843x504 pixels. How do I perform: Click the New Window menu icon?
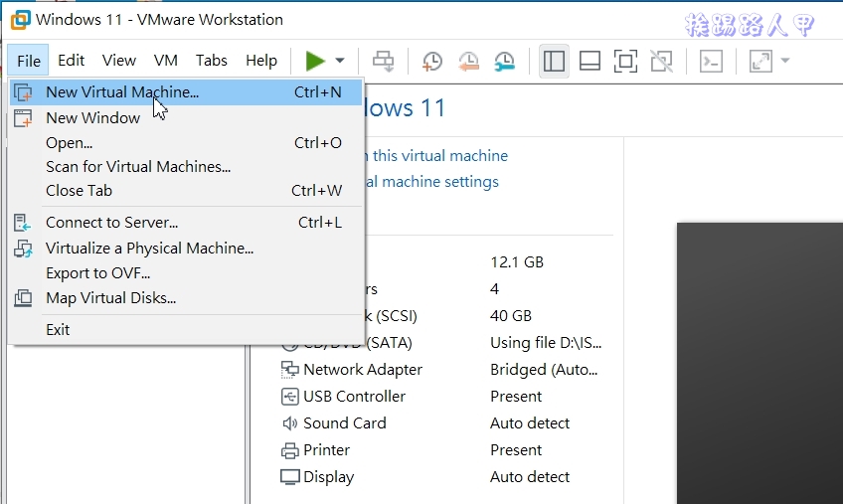coord(23,117)
